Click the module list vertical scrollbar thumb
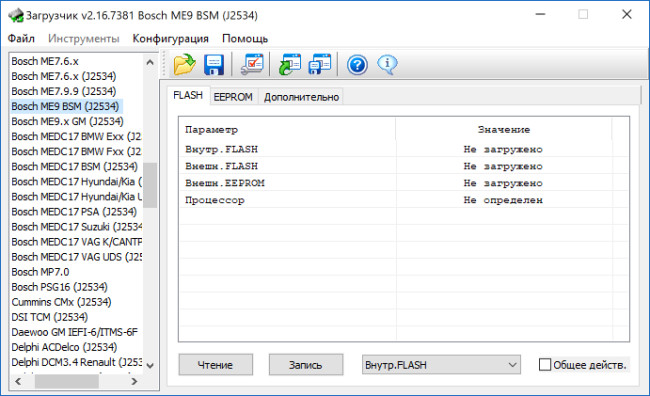This screenshot has height=396, width=650. tap(150, 185)
